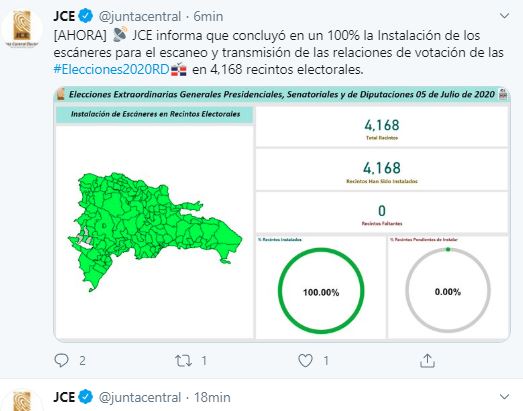Open the #Elecciones2020RD hashtag link

coord(111,69)
